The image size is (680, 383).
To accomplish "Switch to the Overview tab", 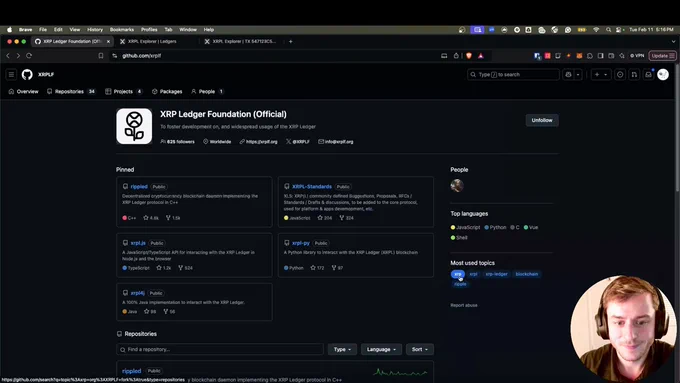I will [23, 92].
